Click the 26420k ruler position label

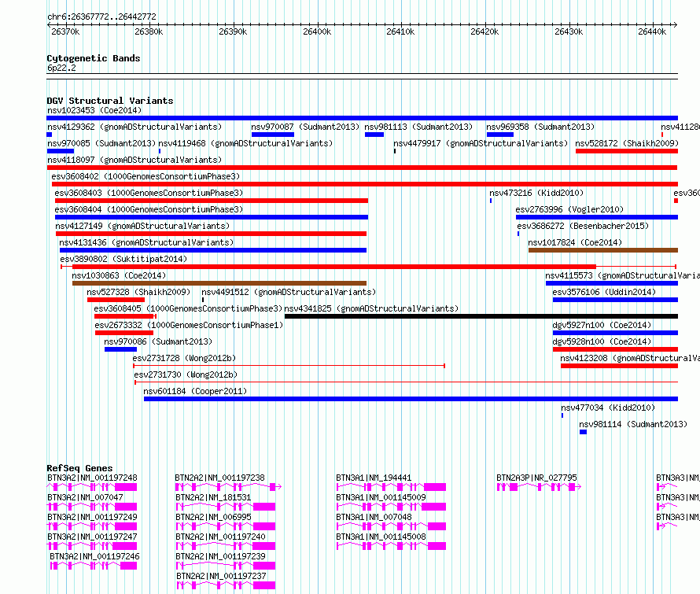484,31
